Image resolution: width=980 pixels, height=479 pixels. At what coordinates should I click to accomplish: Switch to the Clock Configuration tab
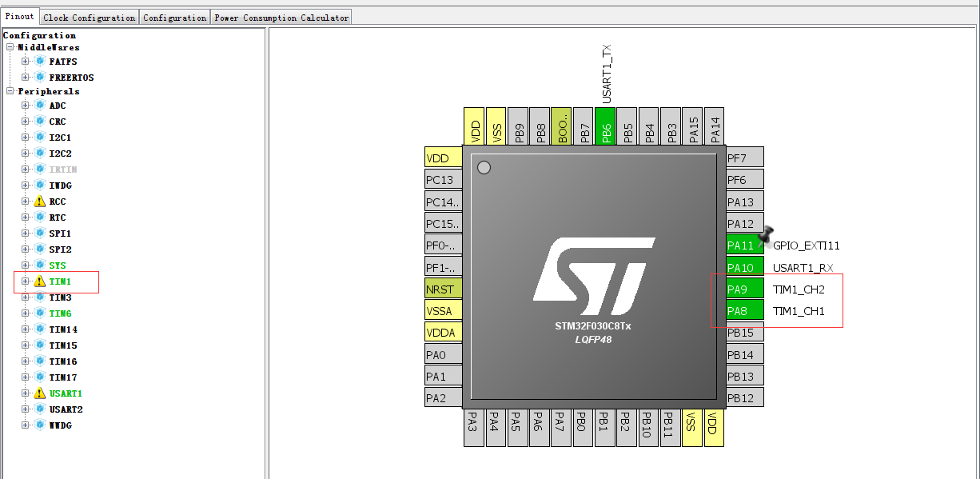pos(89,18)
